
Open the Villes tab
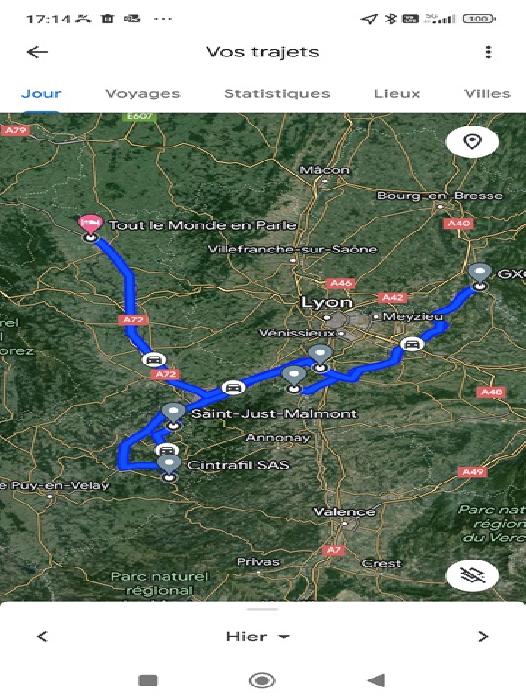(487, 94)
